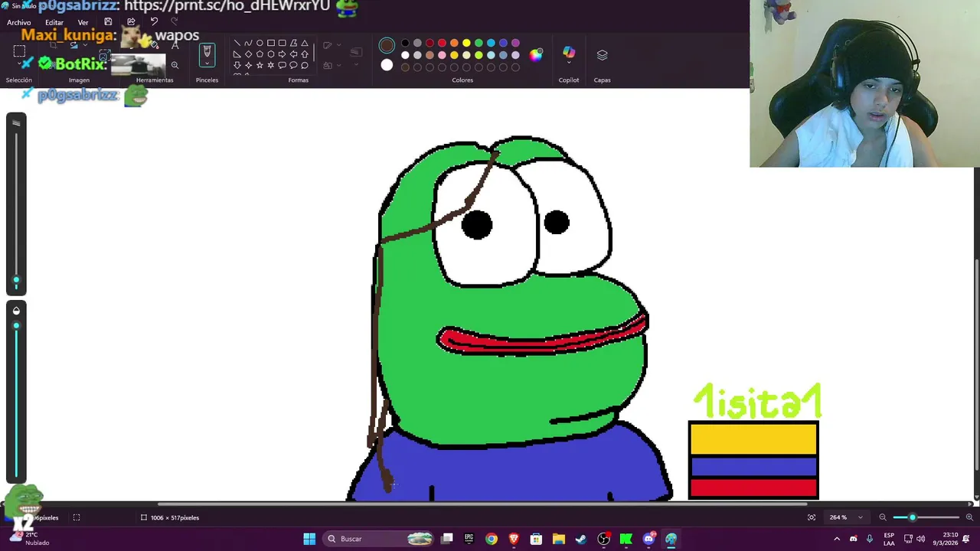This screenshot has width=980, height=551.
Task: Undo the last stroke
Action: pyautogui.click(x=154, y=21)
